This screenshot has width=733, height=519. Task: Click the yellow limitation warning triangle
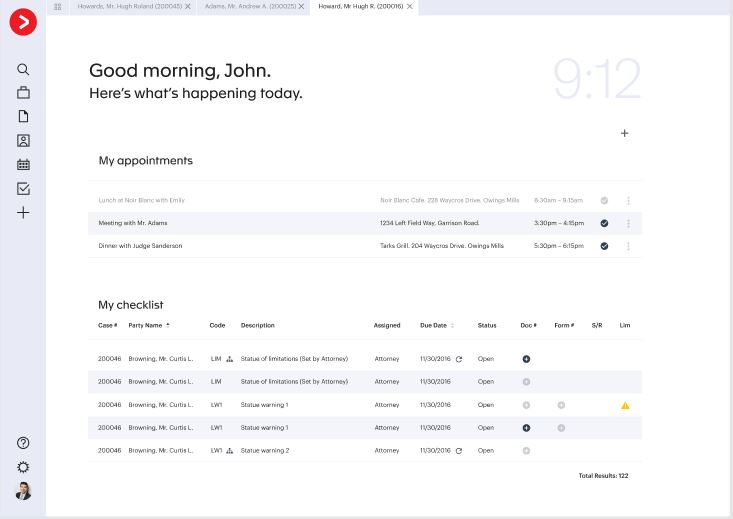click(625, 405)
